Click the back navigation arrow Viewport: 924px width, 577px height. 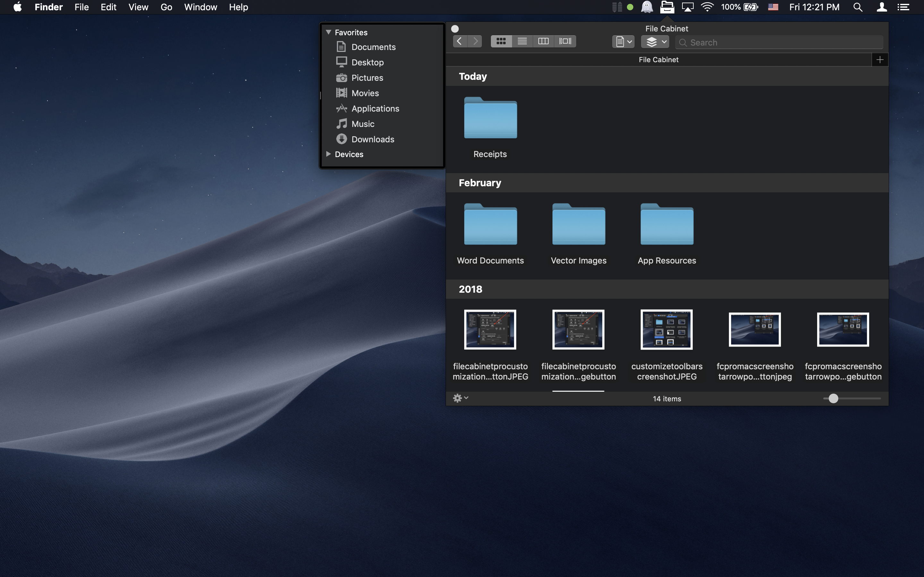coord(459,41)
